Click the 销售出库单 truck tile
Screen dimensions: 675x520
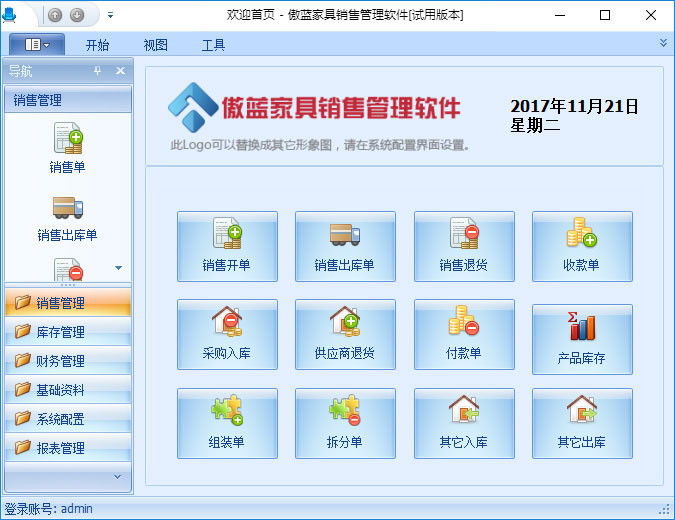coord(344,246)
